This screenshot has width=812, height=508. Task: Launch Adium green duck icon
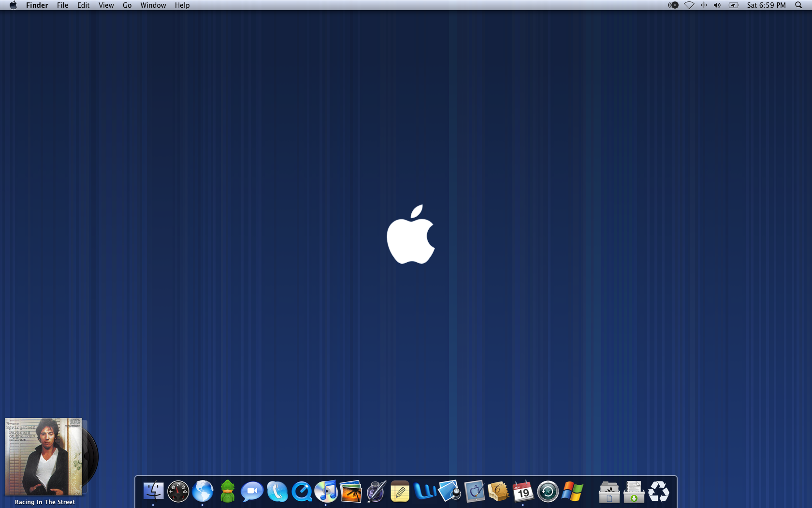[x=227, y=492]
